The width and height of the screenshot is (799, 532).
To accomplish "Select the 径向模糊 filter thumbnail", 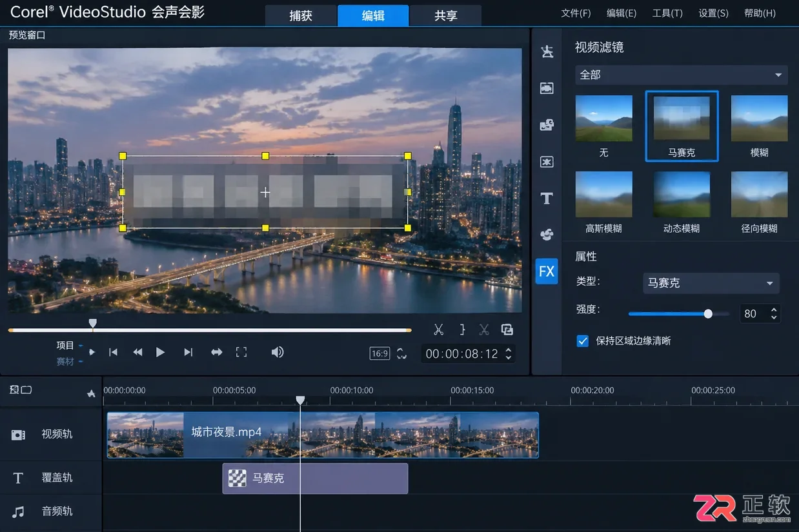I will click(759, 194).
